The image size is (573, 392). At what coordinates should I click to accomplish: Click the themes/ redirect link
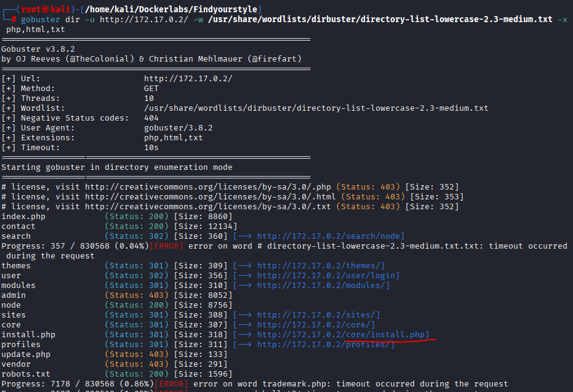point(321,266)
